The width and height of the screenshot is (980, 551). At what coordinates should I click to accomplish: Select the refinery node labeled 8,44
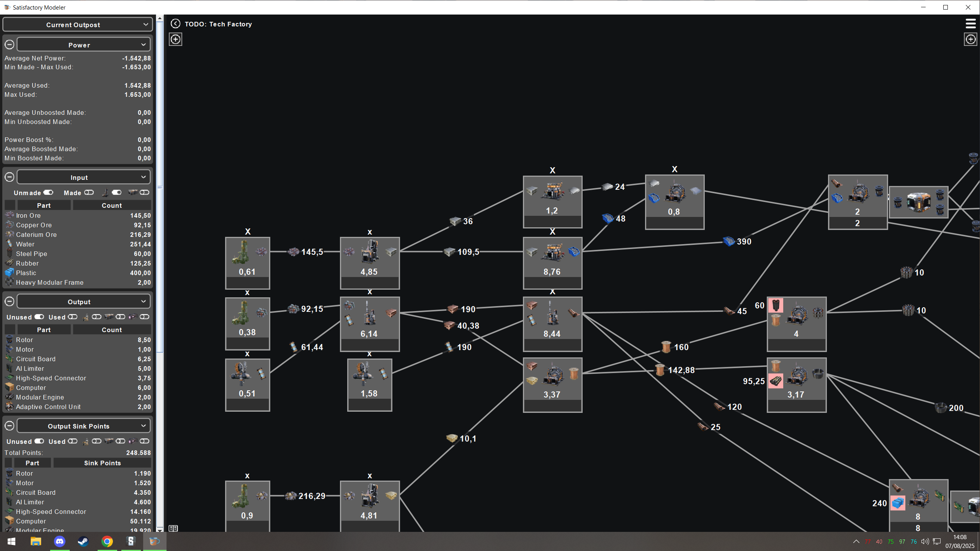coord(553,324)
